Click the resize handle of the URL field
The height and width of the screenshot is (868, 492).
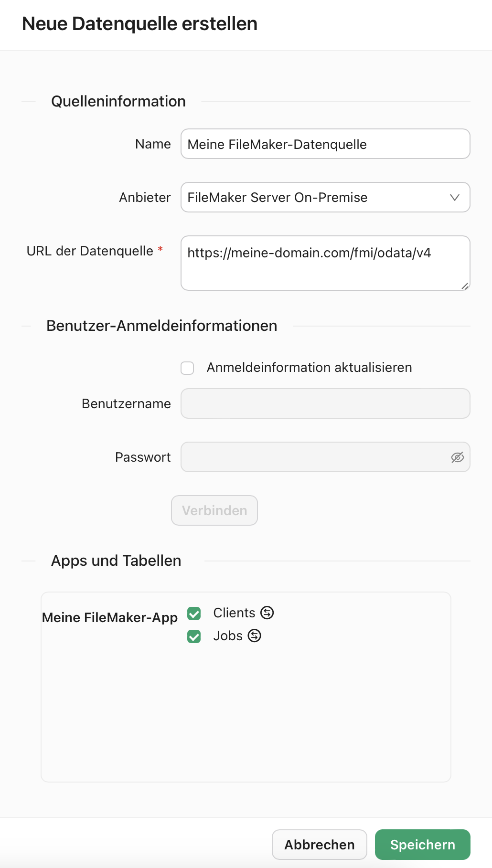pyautogui.click(x=465, y=286)
